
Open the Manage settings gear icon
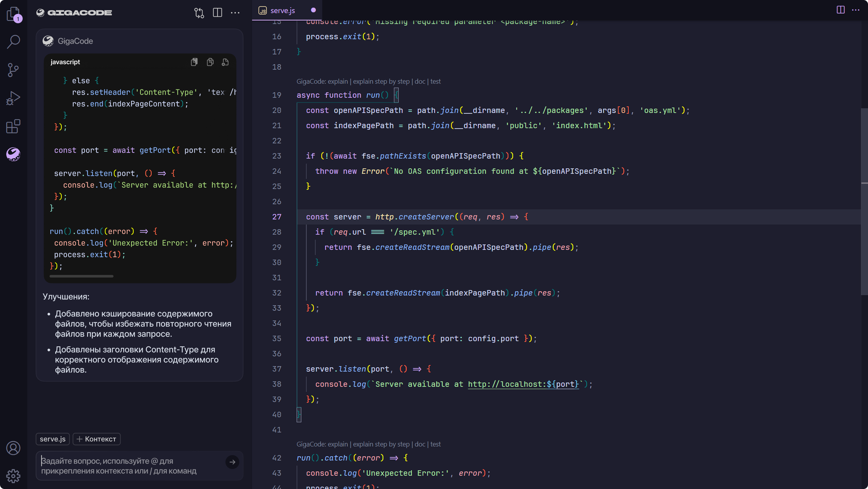pyautogui.click(x=13, y=476)
